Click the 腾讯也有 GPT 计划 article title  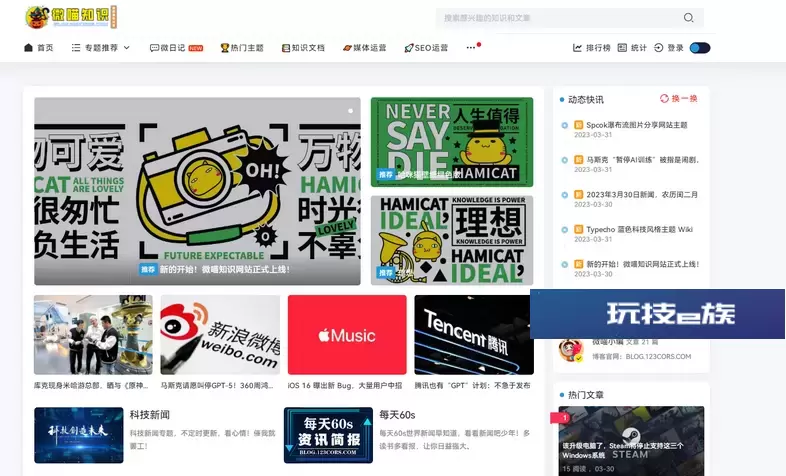[472, 386]
